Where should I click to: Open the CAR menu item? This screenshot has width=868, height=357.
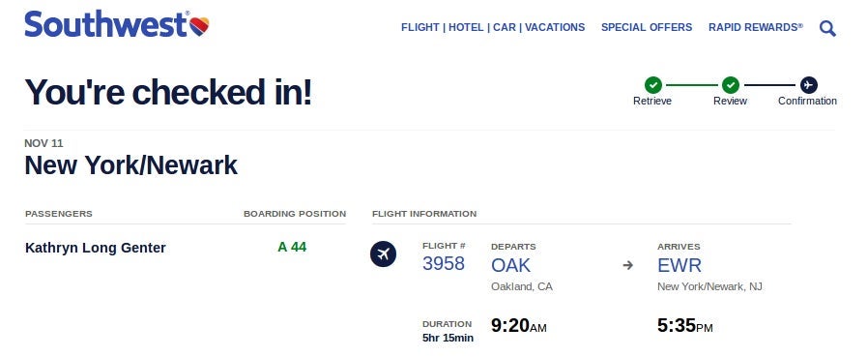point(505,27)
